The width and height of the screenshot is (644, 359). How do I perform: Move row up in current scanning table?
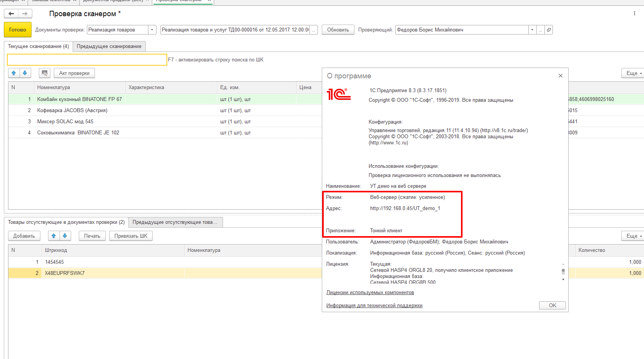[14, 73]
